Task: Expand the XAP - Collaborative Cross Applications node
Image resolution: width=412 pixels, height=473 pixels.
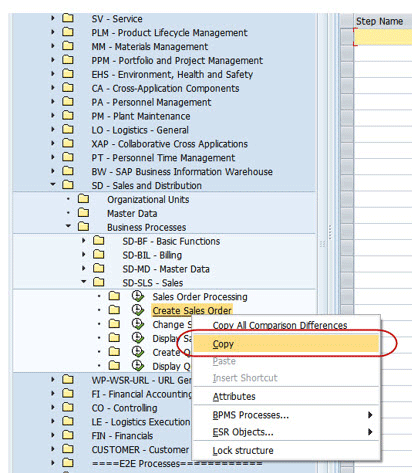Action: click(53, 143)
